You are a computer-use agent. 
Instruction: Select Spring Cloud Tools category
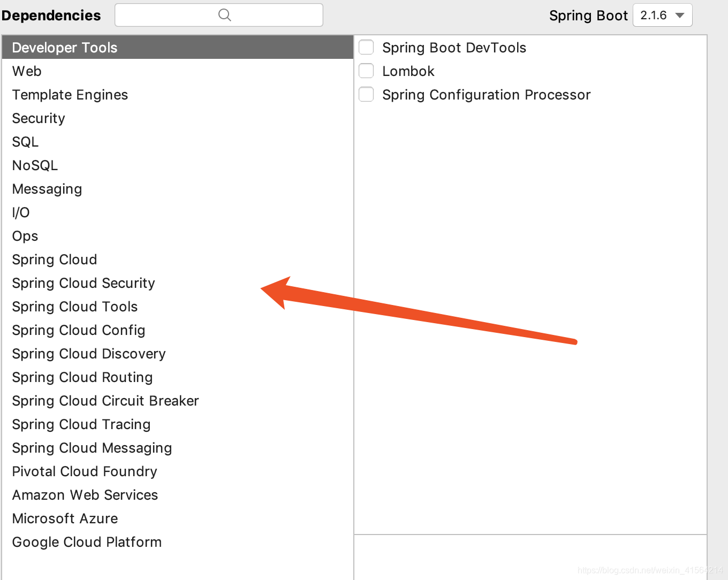pyautogui.click(x=178, y=307)
